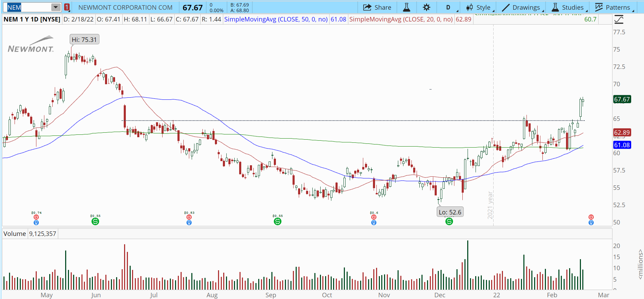644x299 pixels.
Task: Open the Style menu
Action: coord(480,7)
